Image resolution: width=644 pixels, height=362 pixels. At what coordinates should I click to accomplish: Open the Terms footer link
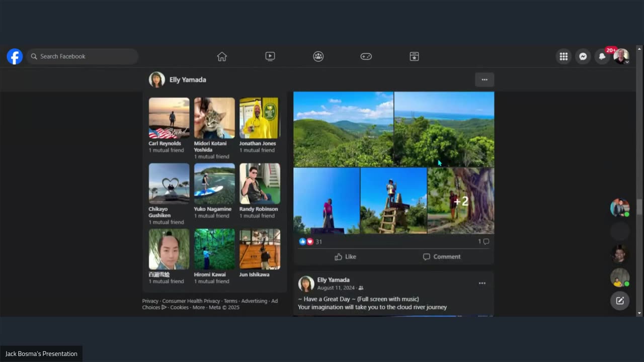click(x=230, y=301)
